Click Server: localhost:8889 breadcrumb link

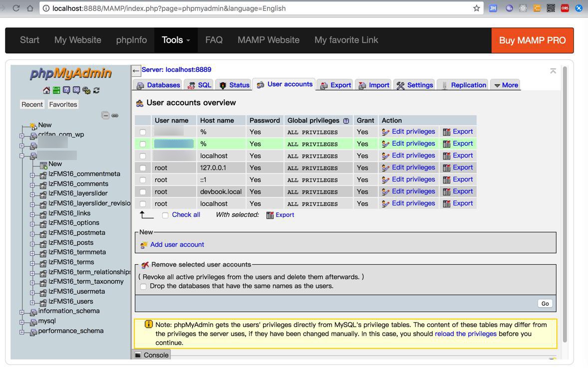pyautogui.click(x=176, y=70)
